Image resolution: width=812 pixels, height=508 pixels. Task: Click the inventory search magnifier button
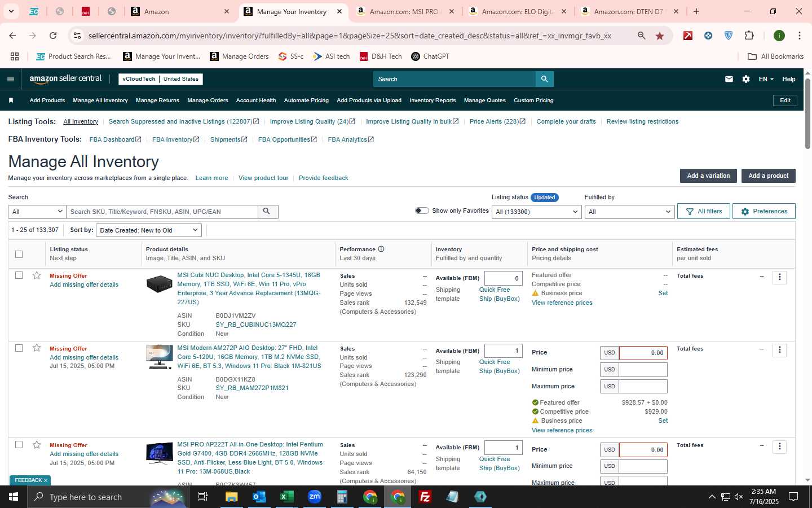coord(267,212)
